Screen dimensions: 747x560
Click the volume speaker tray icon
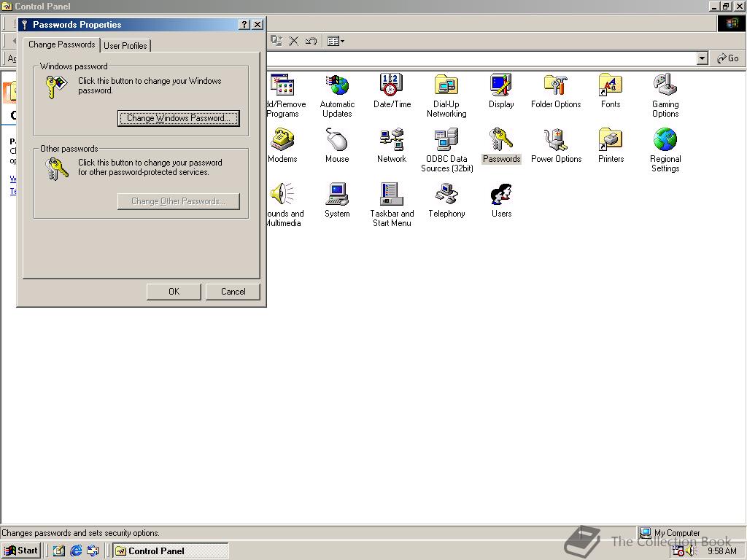(x=691, y=551)
